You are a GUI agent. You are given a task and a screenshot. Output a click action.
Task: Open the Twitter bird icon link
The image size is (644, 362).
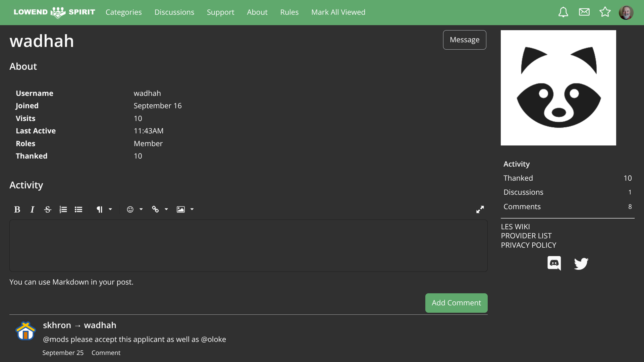tap(581, 263)
